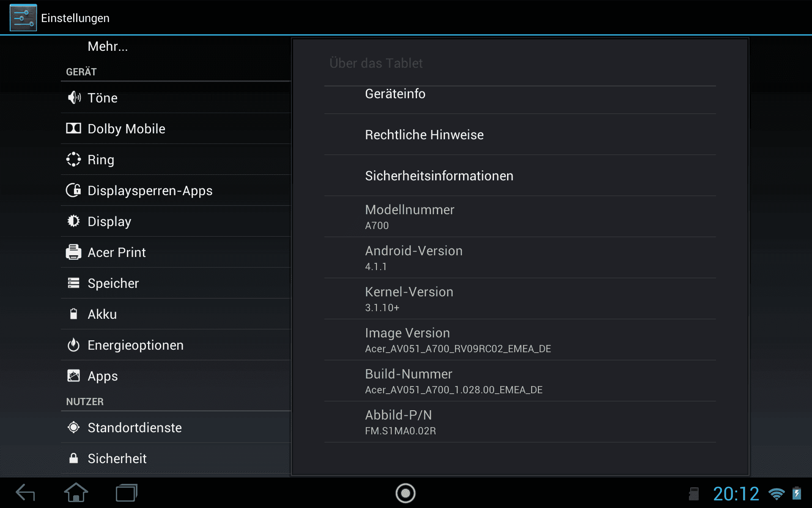Open Sicherheit settings

176,458
